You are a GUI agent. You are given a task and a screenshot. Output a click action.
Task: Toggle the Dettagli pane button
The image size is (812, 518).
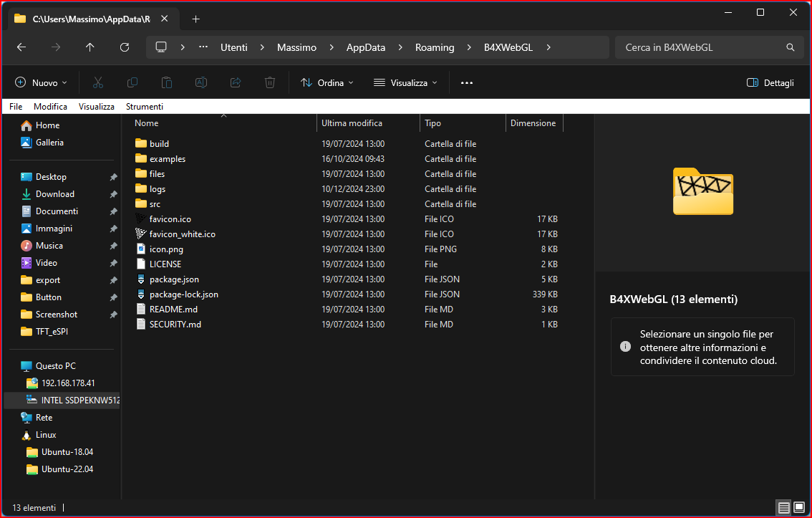point(770,82)
